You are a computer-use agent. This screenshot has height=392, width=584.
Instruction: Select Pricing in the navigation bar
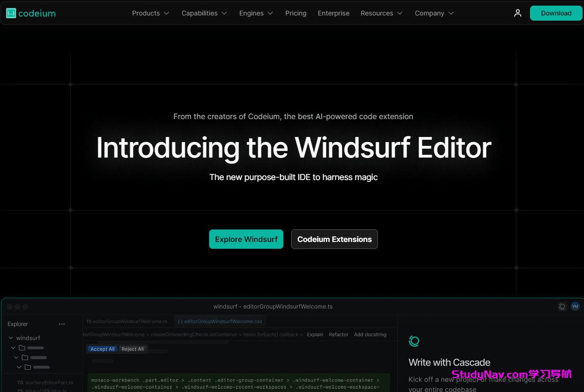pyautogui.click(x=296, y=13)
